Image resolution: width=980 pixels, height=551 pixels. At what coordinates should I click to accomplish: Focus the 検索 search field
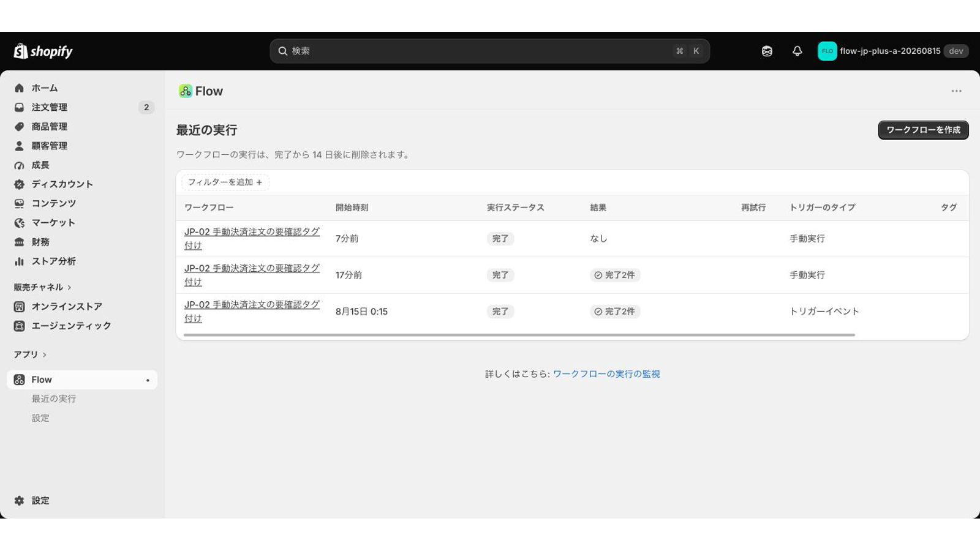pyautogui.click(x=489, y=51)
